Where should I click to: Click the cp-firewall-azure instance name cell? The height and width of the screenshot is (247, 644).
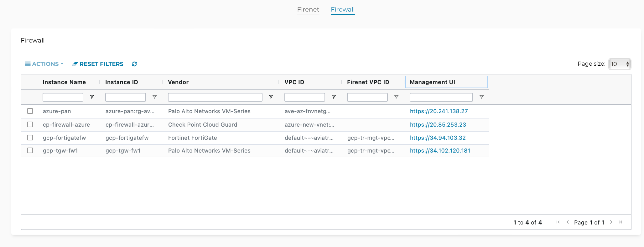(66, 125)
